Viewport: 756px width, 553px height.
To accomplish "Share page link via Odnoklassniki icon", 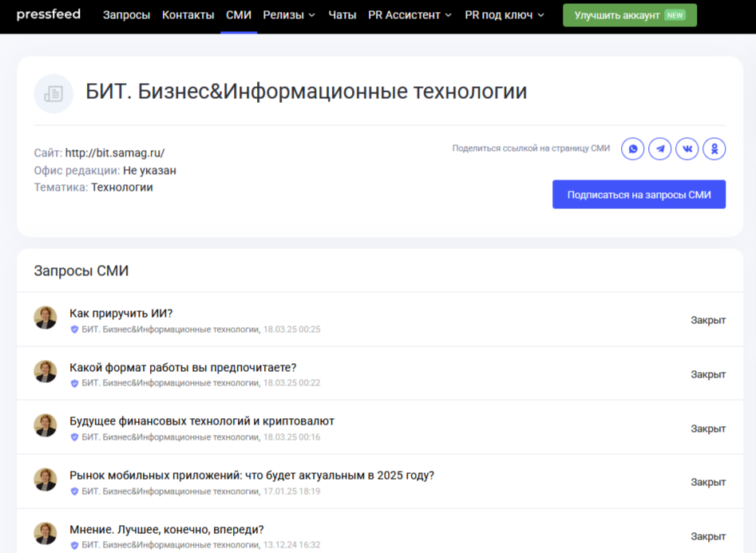I will click(x=714, y=148).
